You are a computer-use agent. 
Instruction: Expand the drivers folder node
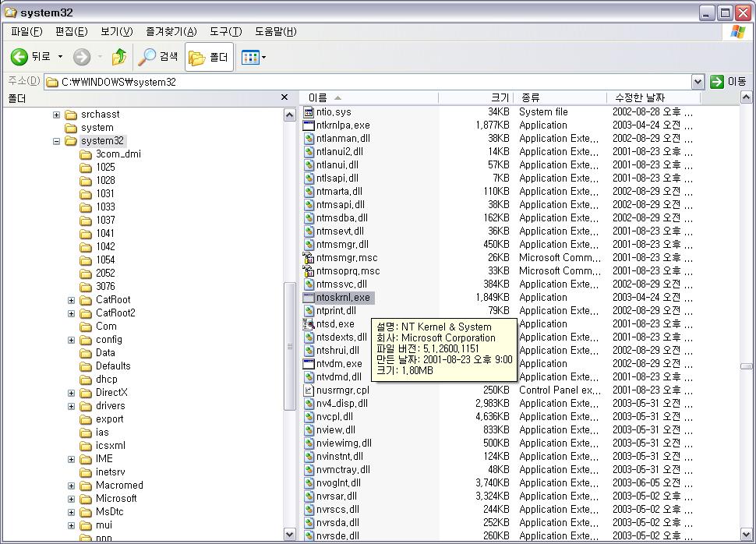pos(72,406)
